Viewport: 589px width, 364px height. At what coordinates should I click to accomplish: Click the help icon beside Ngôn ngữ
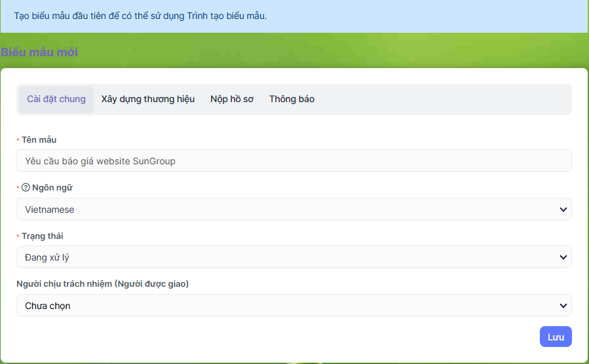26,188
